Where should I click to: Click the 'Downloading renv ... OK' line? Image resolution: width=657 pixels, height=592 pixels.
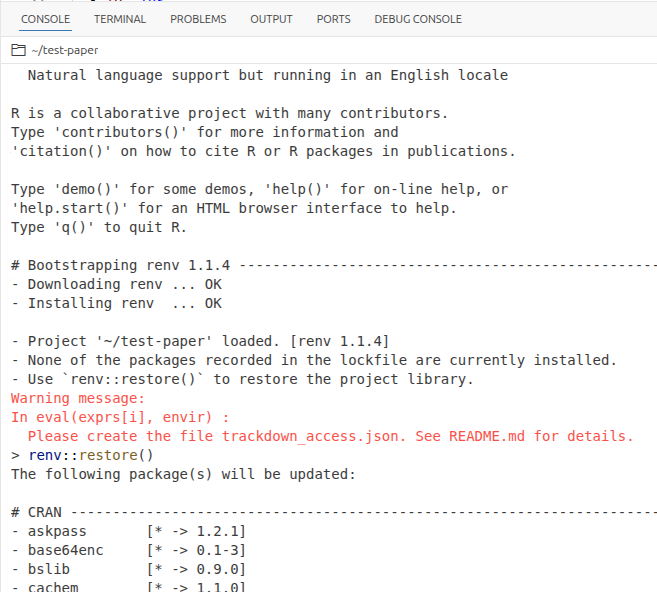(x=117, y=284)
